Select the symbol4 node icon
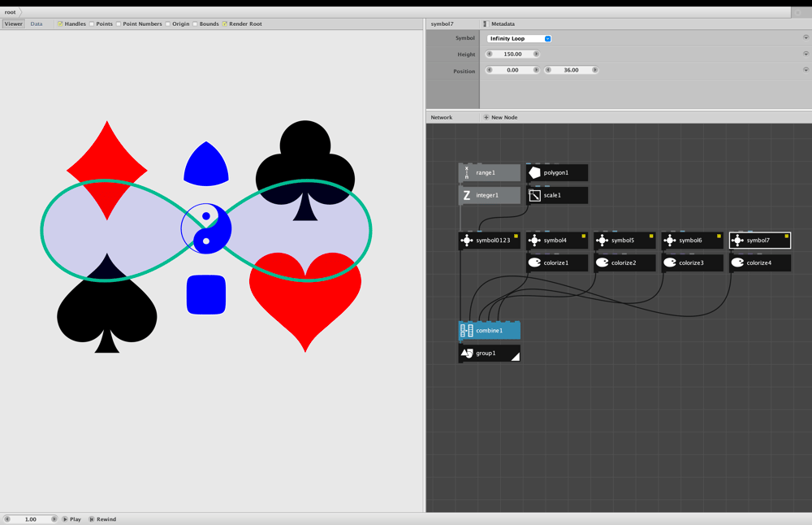812x525 pixels. click(x=534, y=241)
